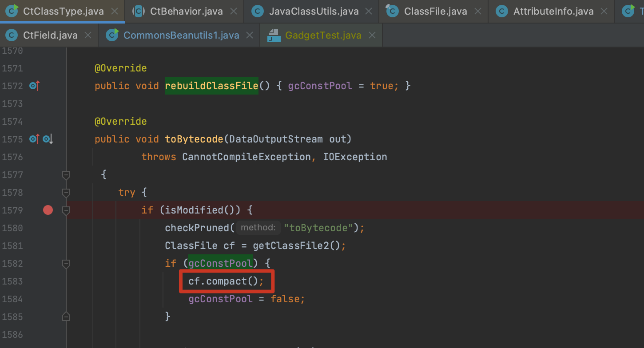Click the method: parameter hint
Viewport: 644px width, 348px height.
coord(258,228)
